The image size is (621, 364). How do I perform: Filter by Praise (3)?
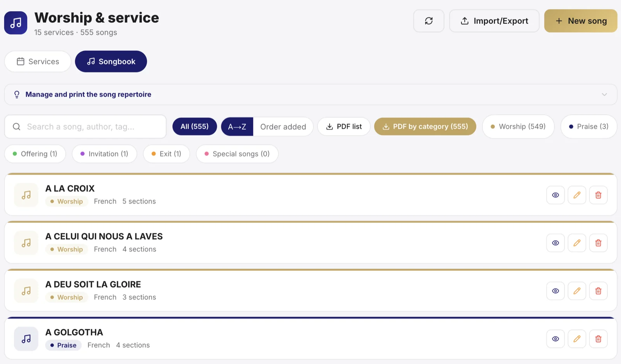(x=588, y=127)
